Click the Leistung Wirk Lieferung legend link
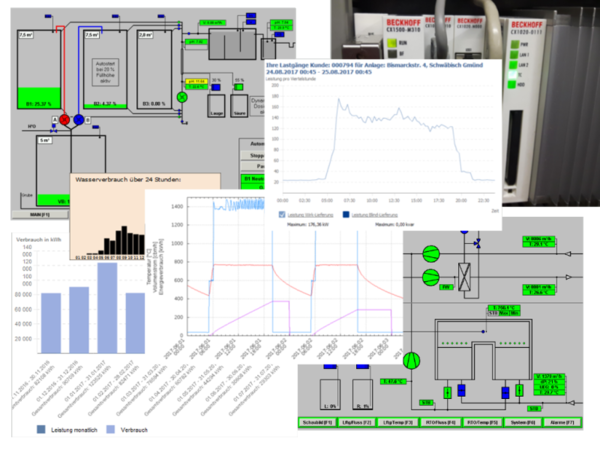 (x=310, y=215)
